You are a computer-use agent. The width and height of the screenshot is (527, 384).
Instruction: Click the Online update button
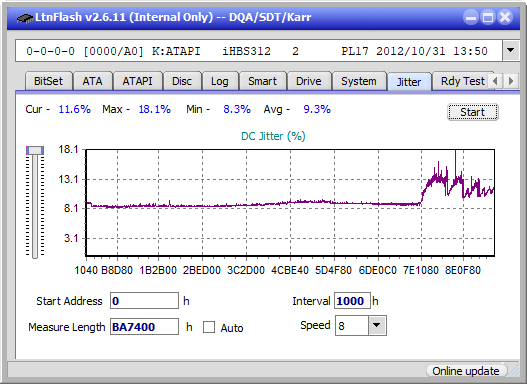point(466,371)
